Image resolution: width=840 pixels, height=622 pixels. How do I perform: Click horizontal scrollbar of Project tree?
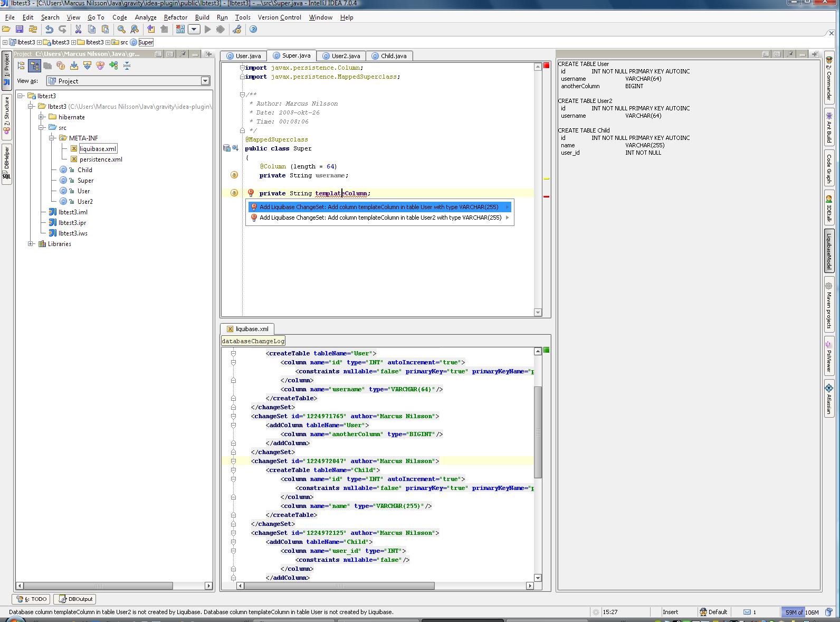pos(98,586)
